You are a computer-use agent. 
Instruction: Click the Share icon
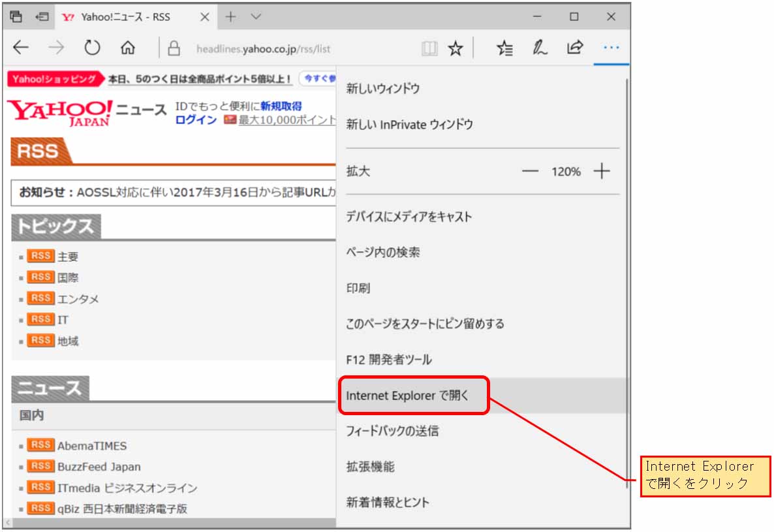pos(575,48)
